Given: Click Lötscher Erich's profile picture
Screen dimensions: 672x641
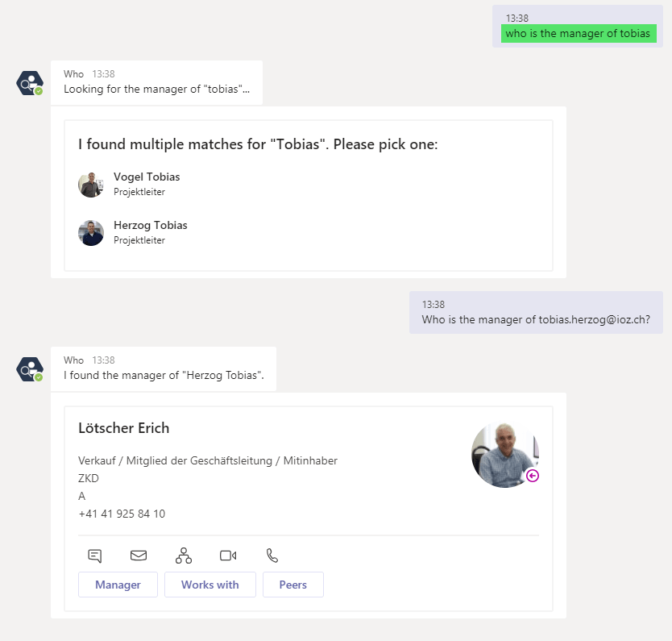Looking at the screenshot, I should click(505, 455).
